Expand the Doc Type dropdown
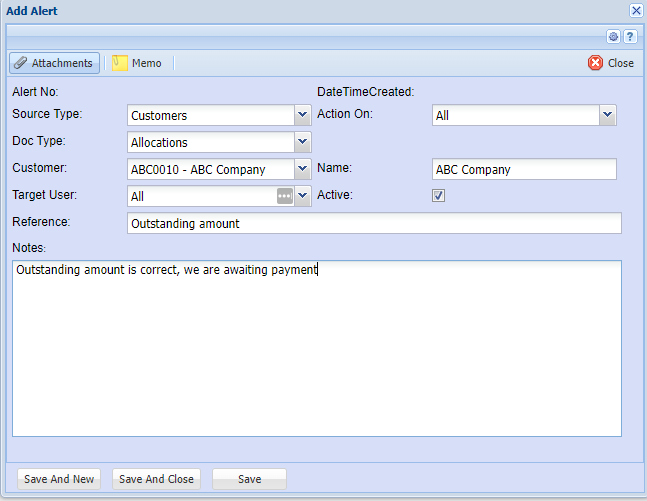 coord(303,142)
